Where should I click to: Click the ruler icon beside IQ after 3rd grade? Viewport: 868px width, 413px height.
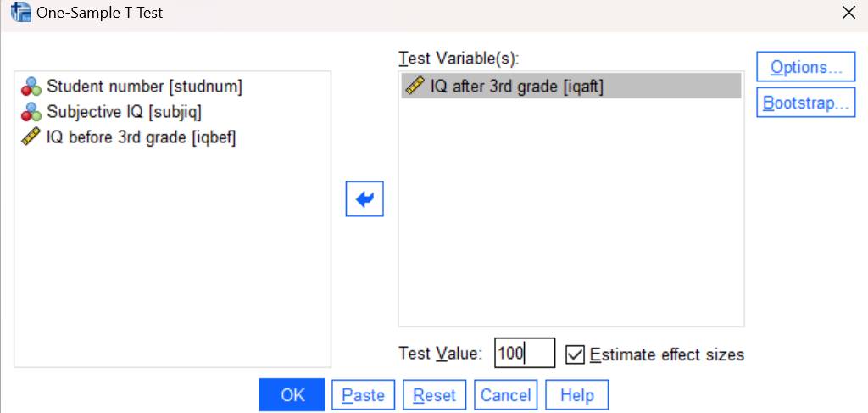[415, 86]
